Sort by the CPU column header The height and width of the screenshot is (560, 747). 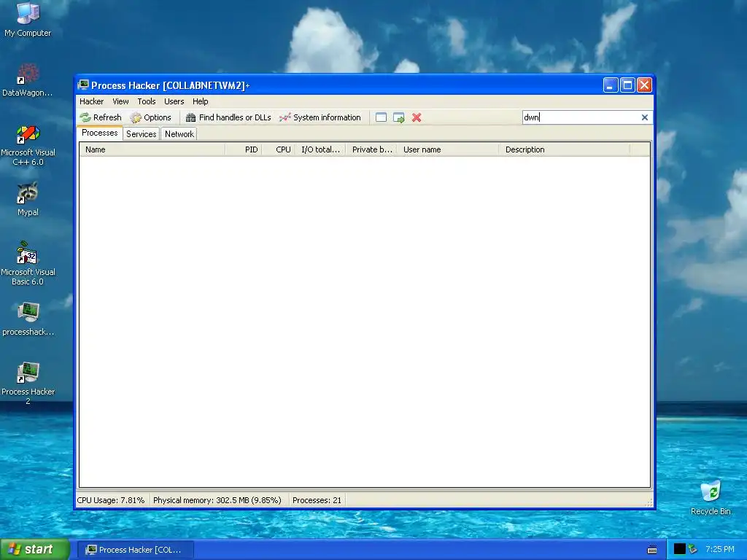click(x=278, y=149)
